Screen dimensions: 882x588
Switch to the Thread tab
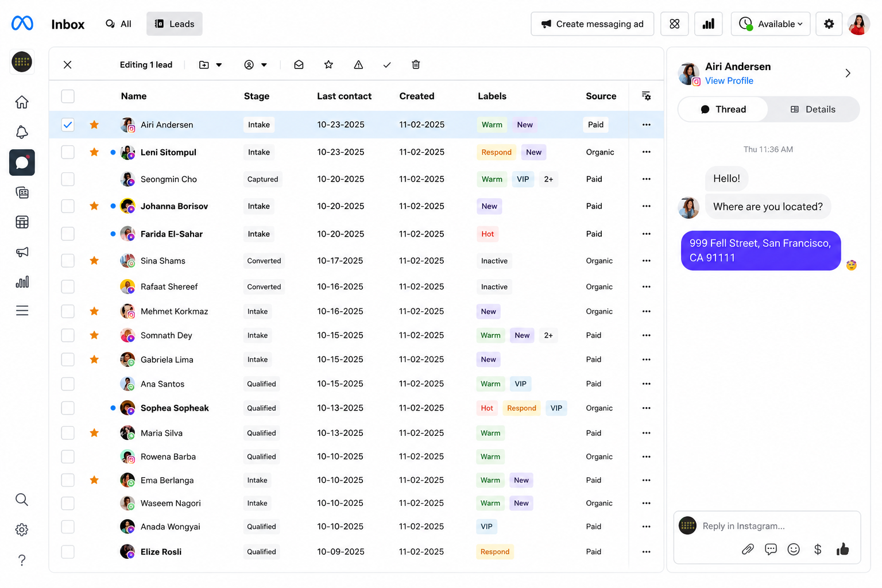pyautogui.click(x=723, y=109)
